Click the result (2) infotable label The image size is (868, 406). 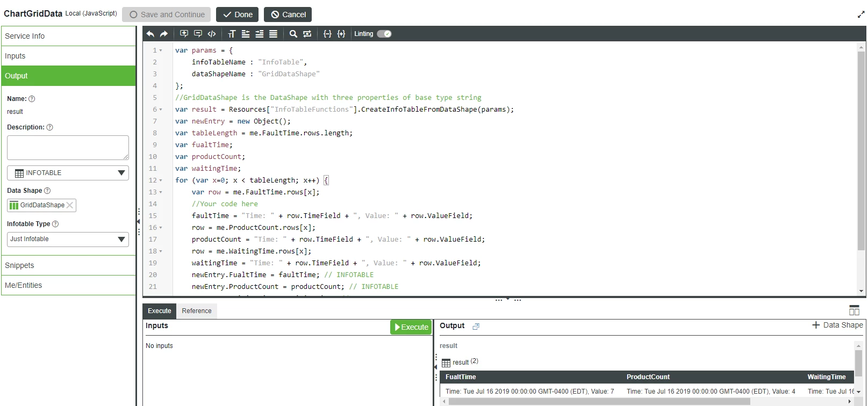point(465,362)
